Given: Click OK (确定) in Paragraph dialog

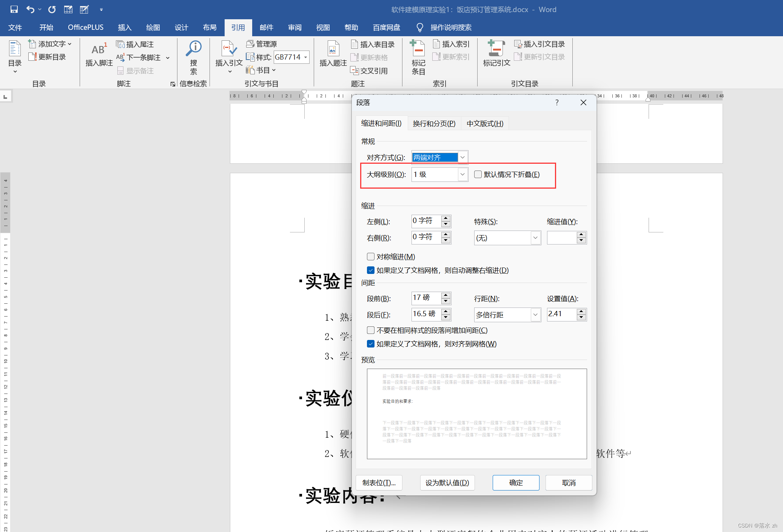Looking at the screenshot, I should [516, 483].
